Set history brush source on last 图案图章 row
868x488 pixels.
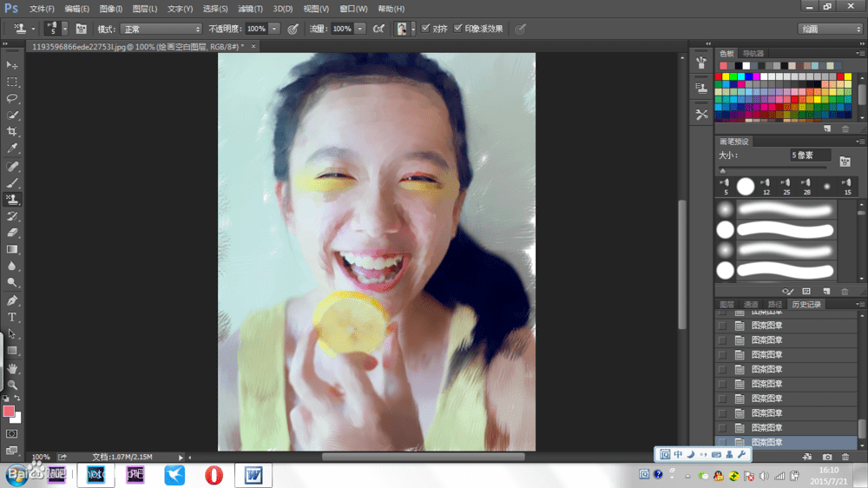(x=722, y=442)
